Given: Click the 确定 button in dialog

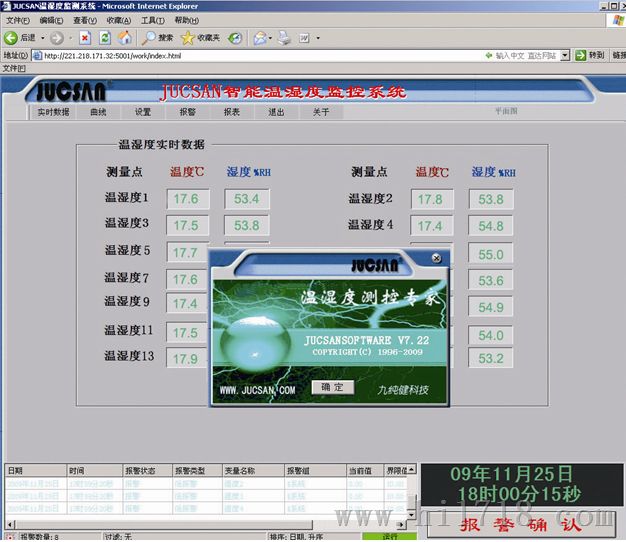Looking at the screenshot, I should point(332,387).
